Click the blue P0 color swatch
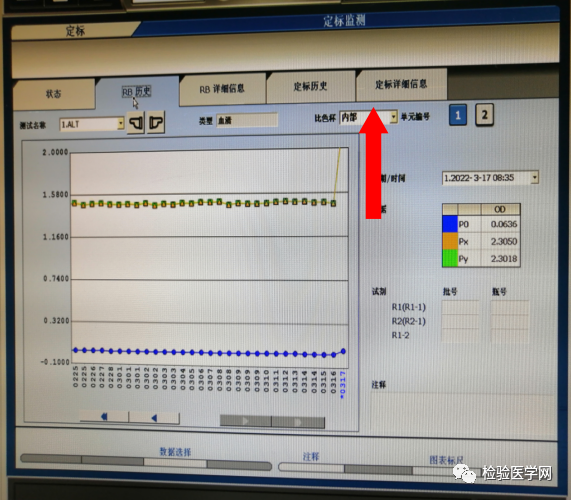571x500 pixels. [x=449, y=224]
